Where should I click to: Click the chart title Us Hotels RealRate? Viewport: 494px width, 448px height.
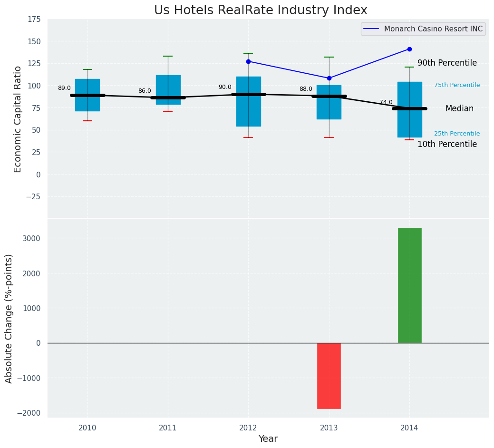[261, 10]
